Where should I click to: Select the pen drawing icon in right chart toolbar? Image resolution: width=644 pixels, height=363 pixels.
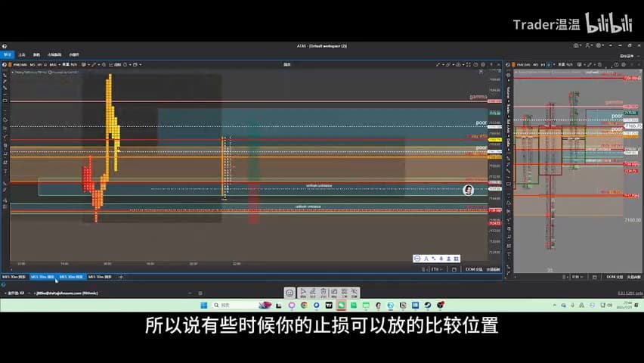pos(589,64)
